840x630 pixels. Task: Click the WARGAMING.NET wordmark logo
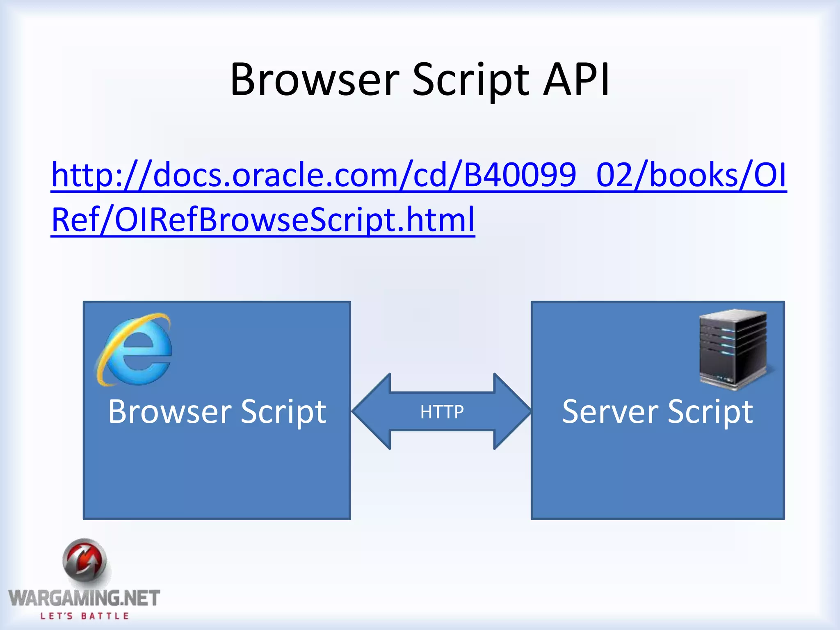coord(84,598)
